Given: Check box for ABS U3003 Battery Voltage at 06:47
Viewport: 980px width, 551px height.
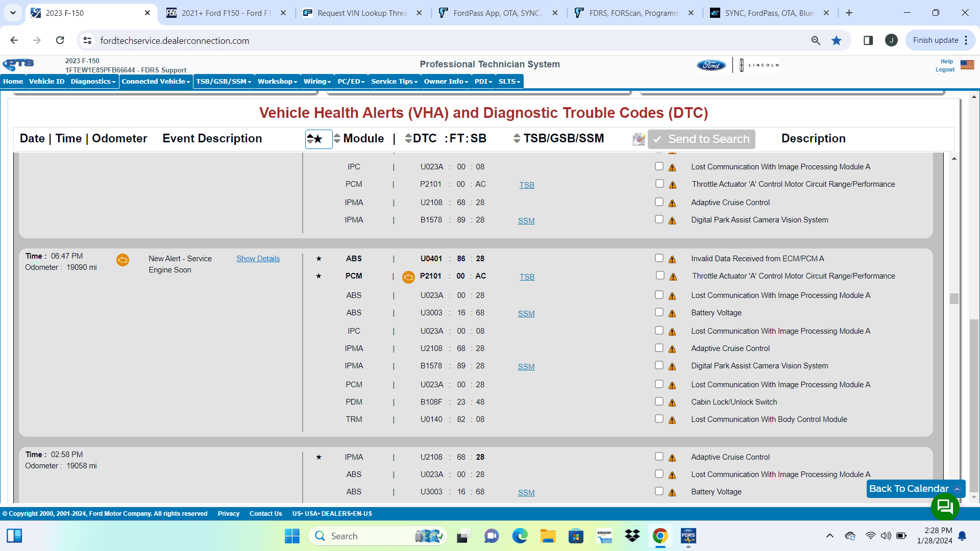Looking at the screenshot, I should (x=659, y=312).
